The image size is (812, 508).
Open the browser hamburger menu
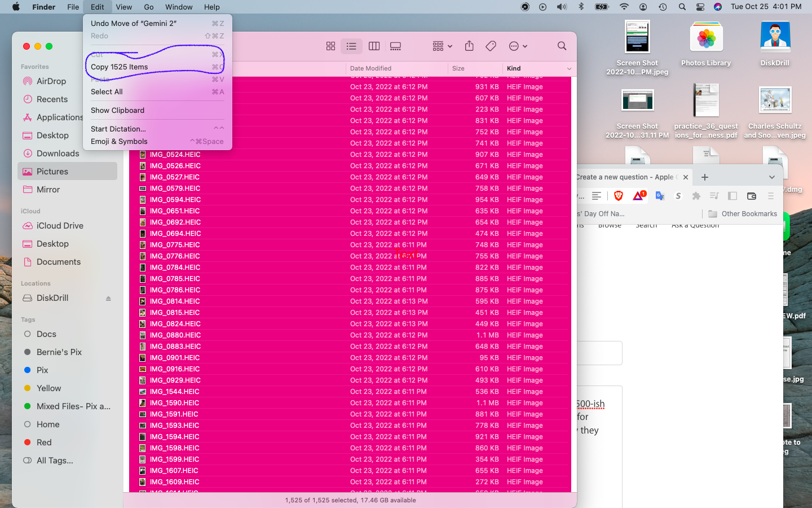[x=771, y=196]
